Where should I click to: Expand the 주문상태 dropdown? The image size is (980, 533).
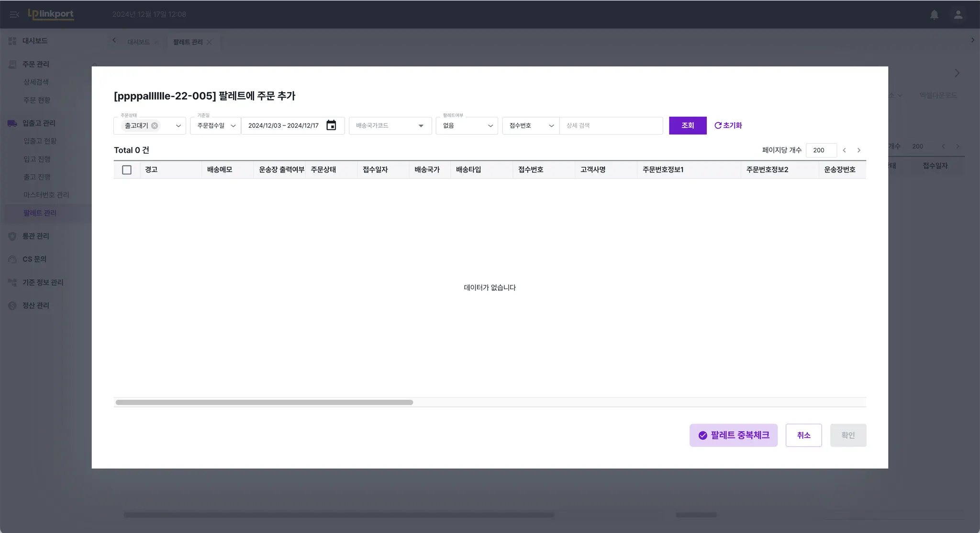[x=178, y=126]
